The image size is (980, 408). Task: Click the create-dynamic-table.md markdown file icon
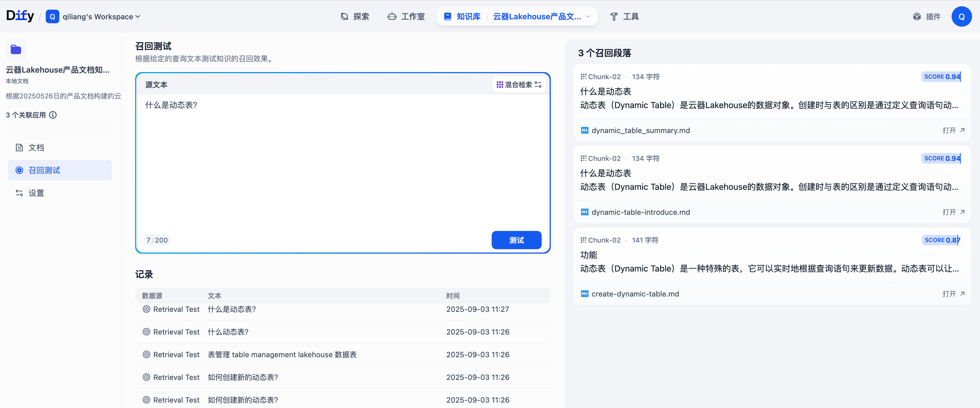(x=585, y=294)
